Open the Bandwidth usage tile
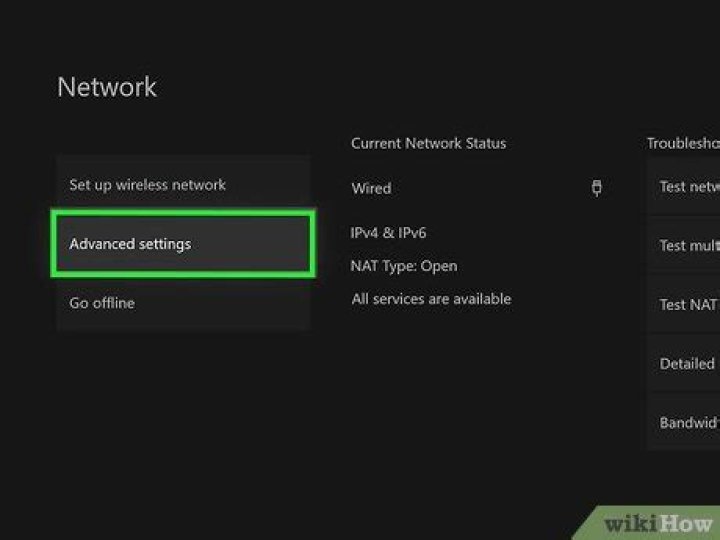This screenshot has width=720, height=540. [686, 422]
